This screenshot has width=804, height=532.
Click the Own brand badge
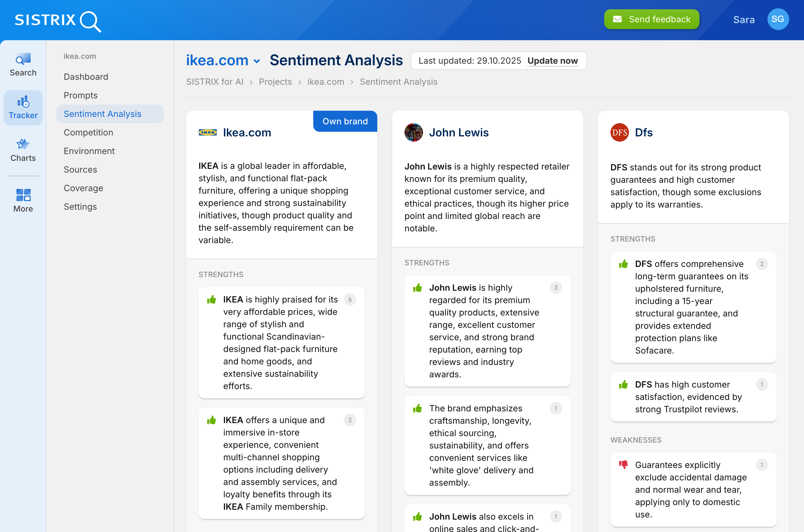pyautogui.click(x=345, y=121)
